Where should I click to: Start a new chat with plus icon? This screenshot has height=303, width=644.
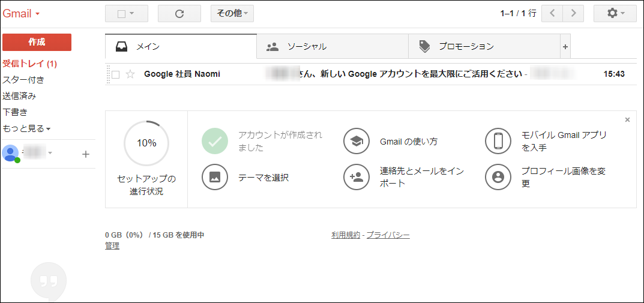[x=85, y=154]
